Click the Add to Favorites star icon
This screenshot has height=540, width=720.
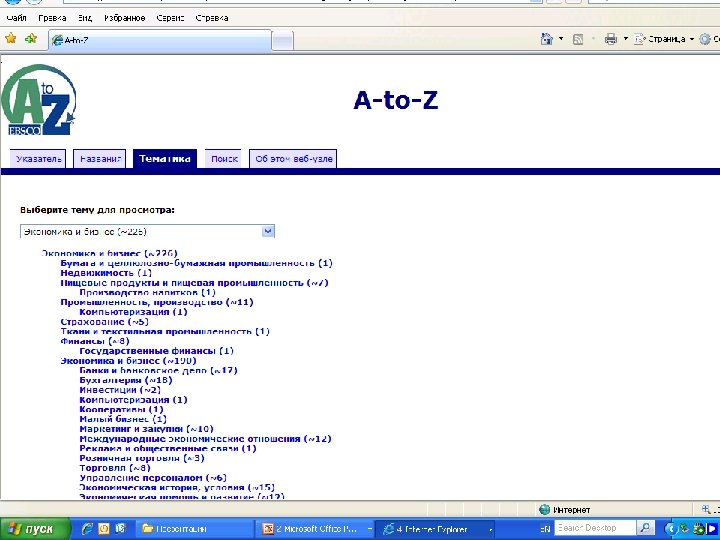pyautogui.click(x=31, y=39)
